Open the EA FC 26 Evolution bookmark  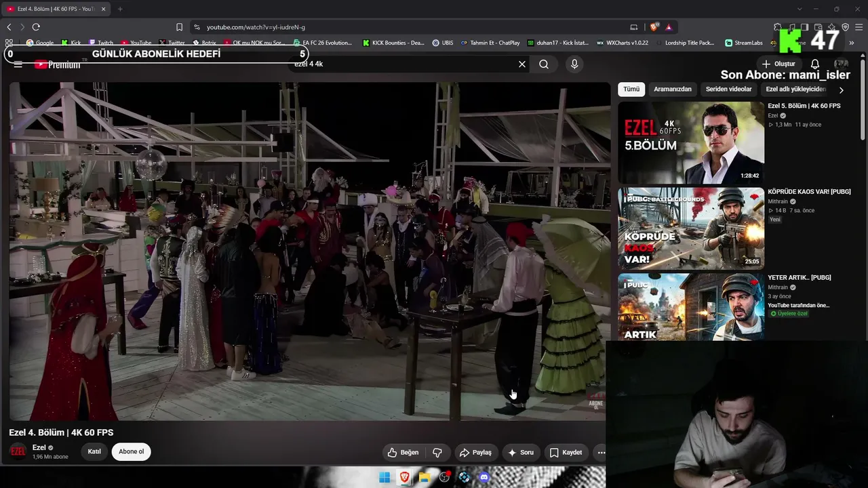[x=323, y=43]
